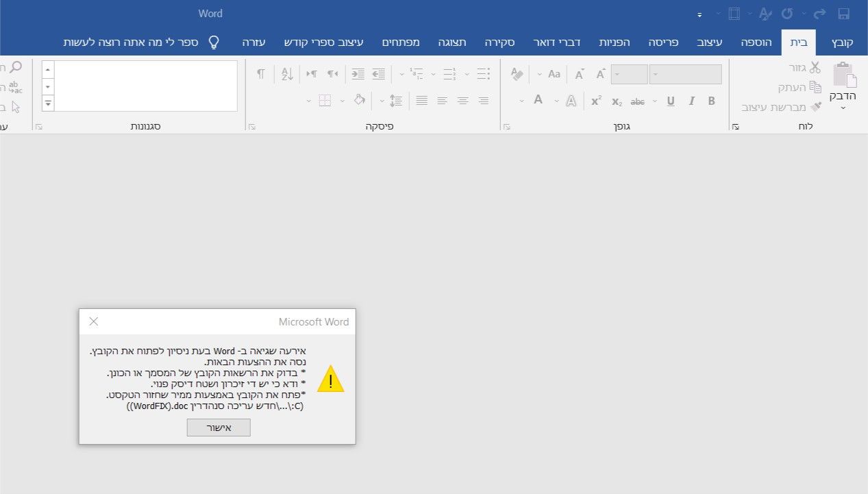Toggle Bold formatting

pyautogui.click(x=711, y=101)
